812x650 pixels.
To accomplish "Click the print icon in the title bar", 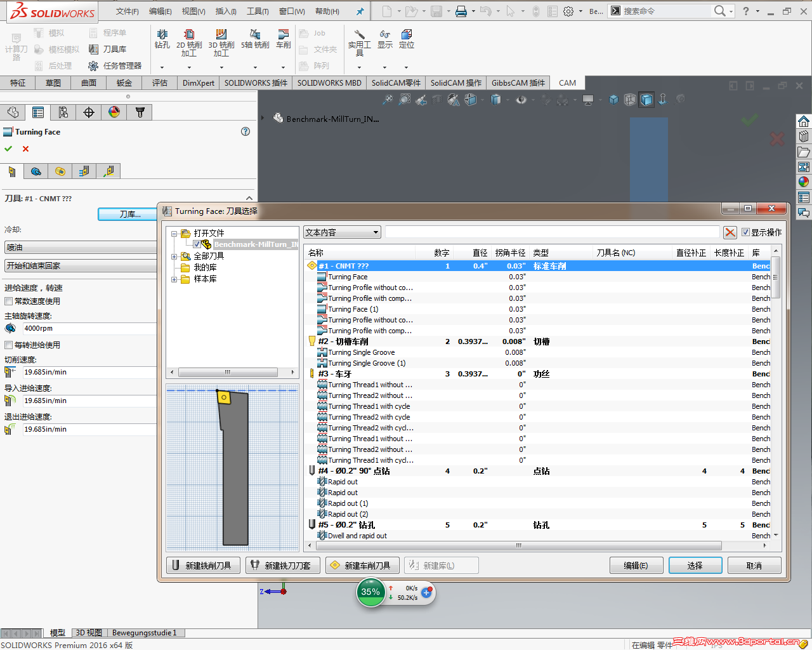I will pyautogui.click(x=461, y=11).
